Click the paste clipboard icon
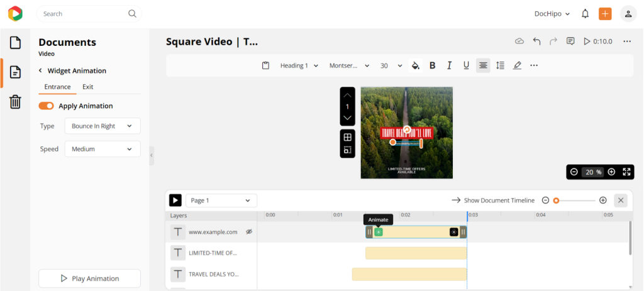This screenshot has width=644, height=291. [266, 65]
